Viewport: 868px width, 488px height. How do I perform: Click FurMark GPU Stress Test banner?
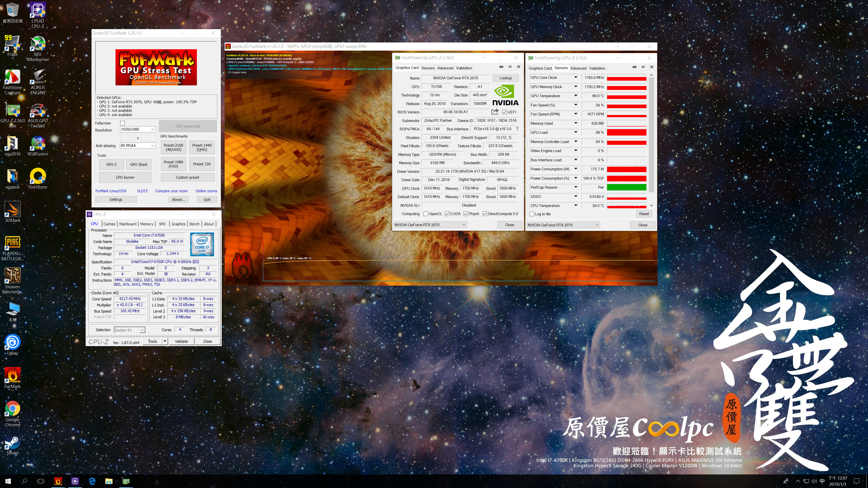tap(156, 67)
